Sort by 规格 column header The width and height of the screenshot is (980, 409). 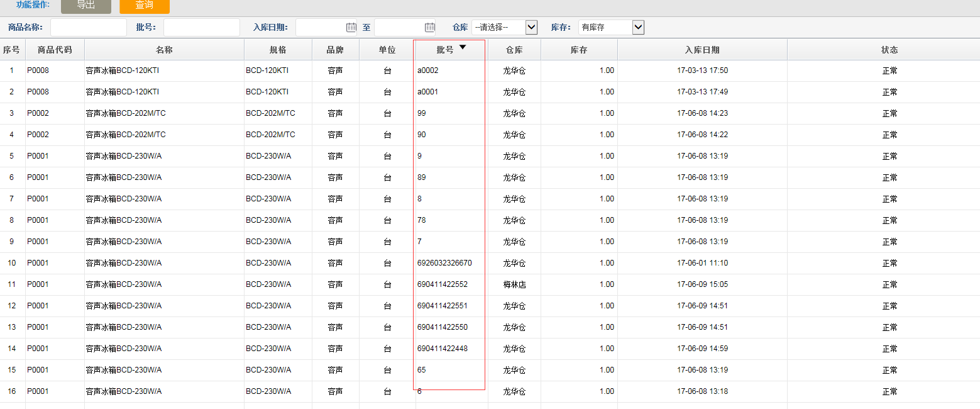pos(278,50)
